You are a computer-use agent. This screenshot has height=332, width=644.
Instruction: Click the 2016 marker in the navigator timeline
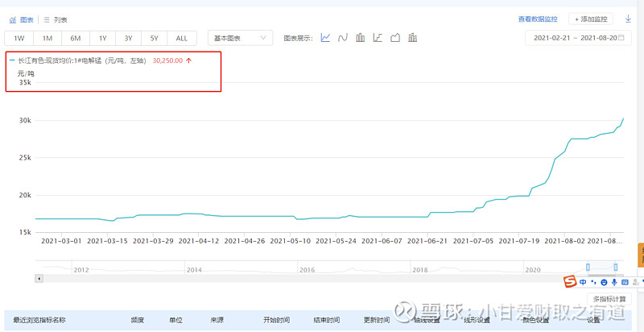(307, 270)
